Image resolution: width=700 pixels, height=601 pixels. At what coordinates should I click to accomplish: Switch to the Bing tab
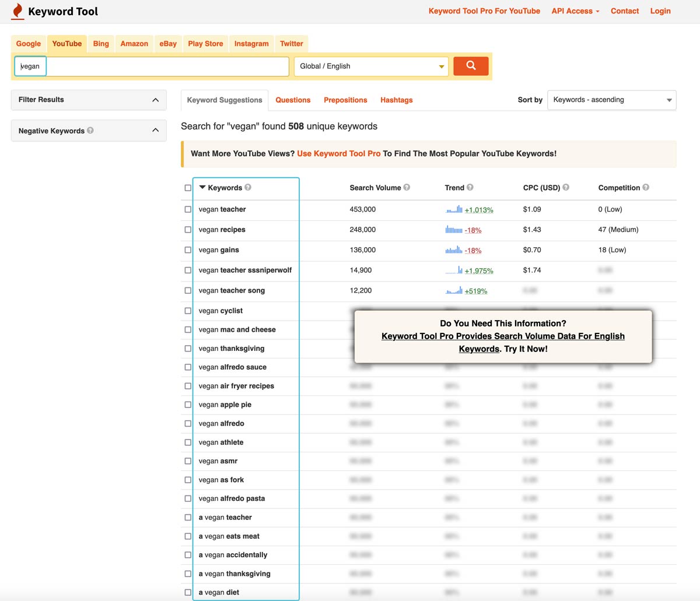(x=101, y=44)
